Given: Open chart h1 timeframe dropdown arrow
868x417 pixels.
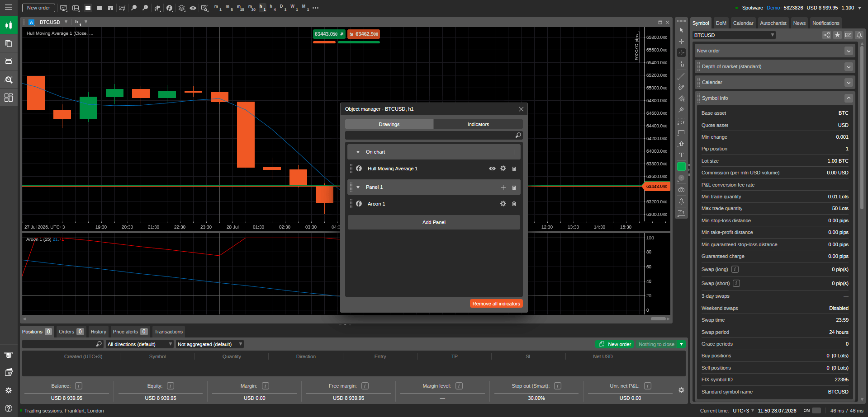Looking at the screenshot, I should [86, 22].
